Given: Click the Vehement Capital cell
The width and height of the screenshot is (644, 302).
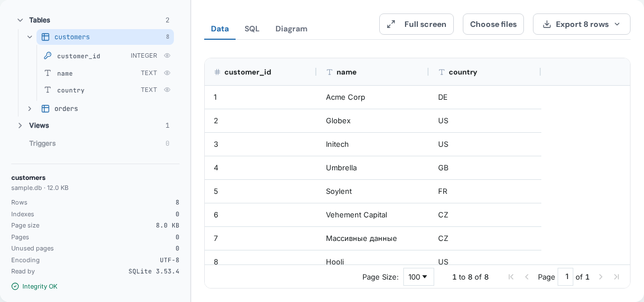Looking at the screenshot, I should (372, 215).
